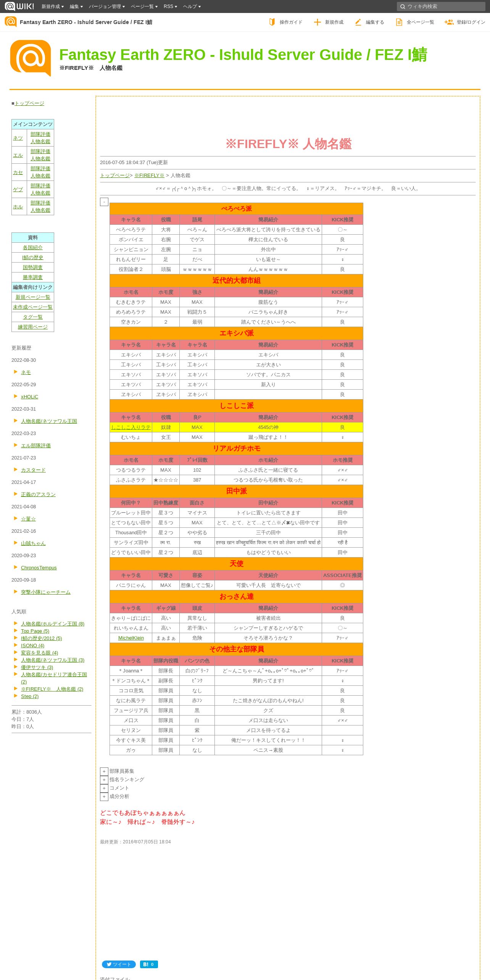The height and width of the screenshot is (980, 490).
Task: Click the Twitter ツイート button
Action: coord(119,964)
